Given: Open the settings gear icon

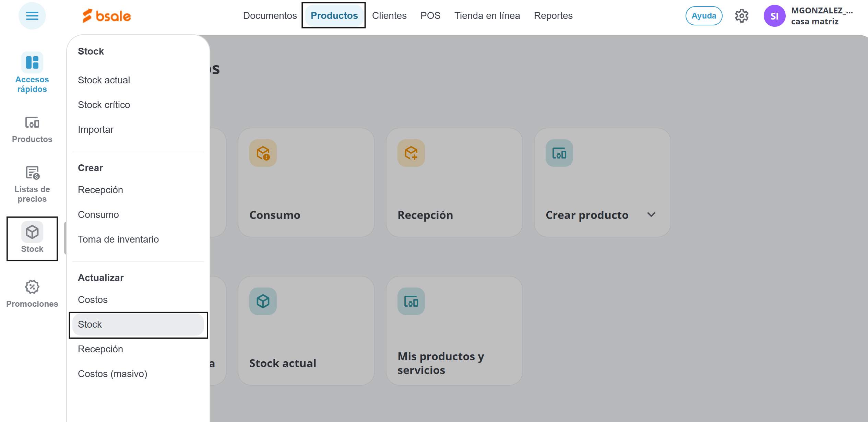Looking at the screenshot, I should coord(741,16).
